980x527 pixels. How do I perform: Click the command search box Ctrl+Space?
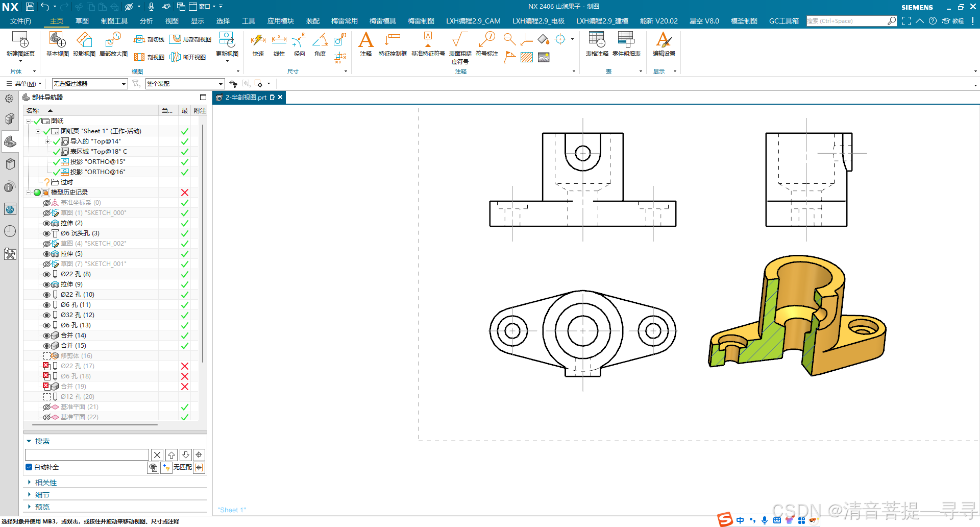(851, 21)
